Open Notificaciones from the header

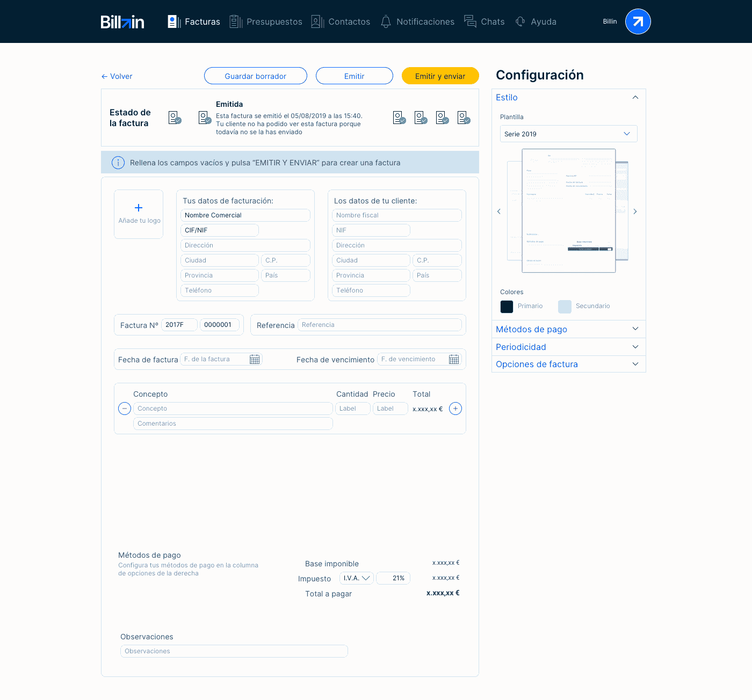click(x=417, y=21)
